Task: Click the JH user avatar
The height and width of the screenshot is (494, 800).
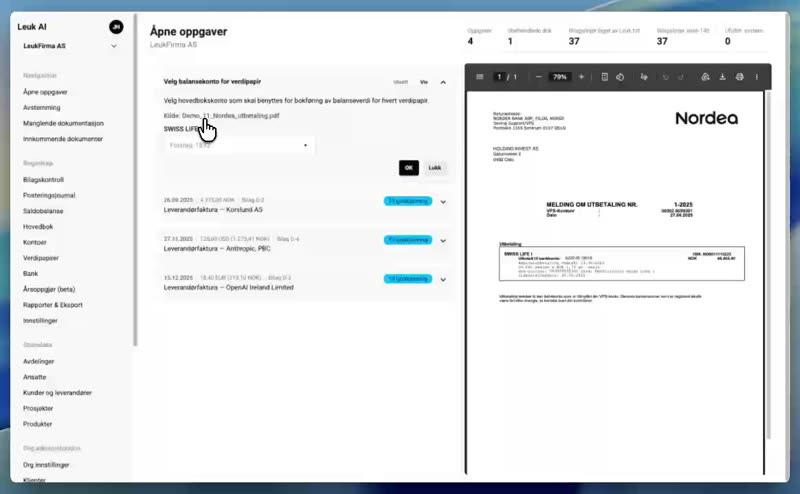Action: [116, 27]
